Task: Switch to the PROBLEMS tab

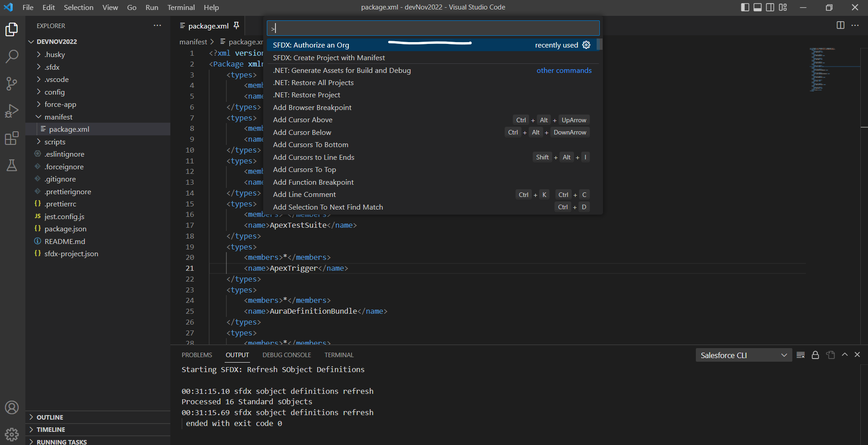Action: coord(197,355)
